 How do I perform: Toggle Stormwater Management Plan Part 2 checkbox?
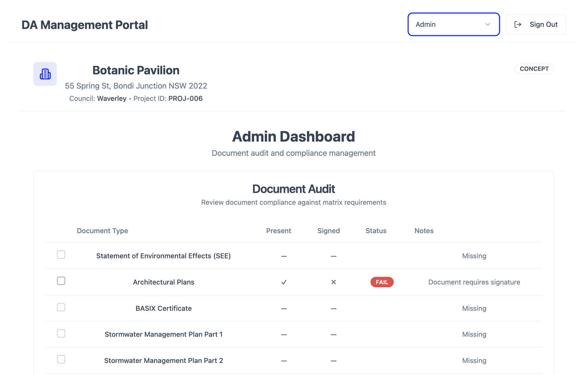pyautogui.click(x=61, y=359)
